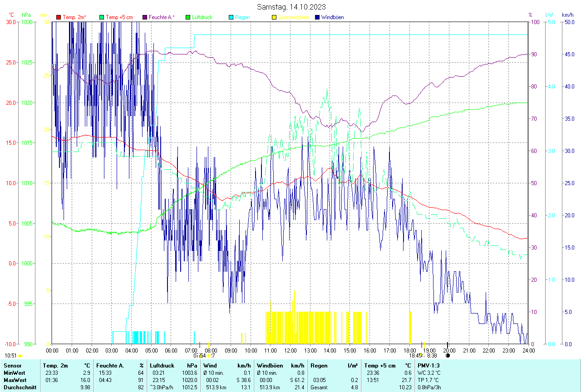
Task: Click the purple Feuchte A.* legend swatch
Action: pyautogui.click(x=145, y=17)
